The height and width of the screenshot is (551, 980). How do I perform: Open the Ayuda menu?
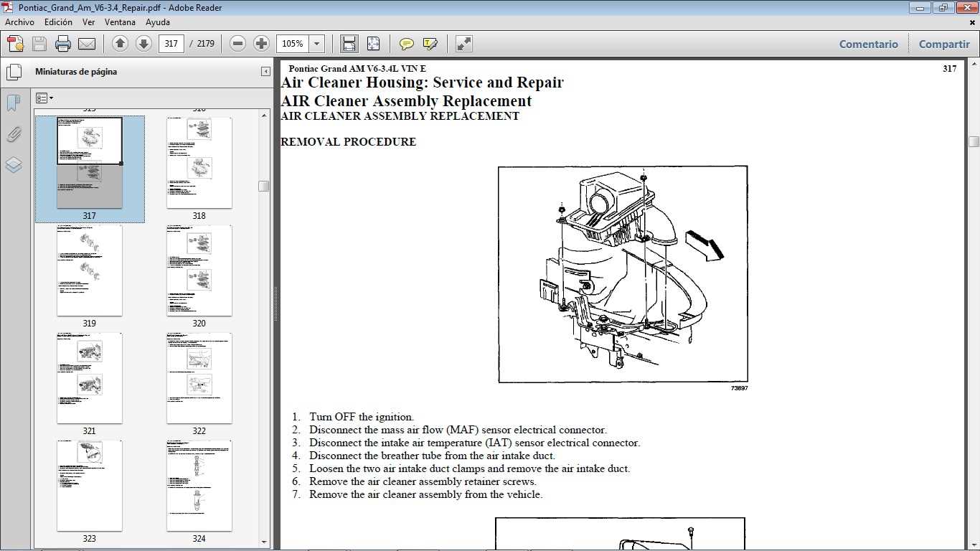(x=158, y=22)
